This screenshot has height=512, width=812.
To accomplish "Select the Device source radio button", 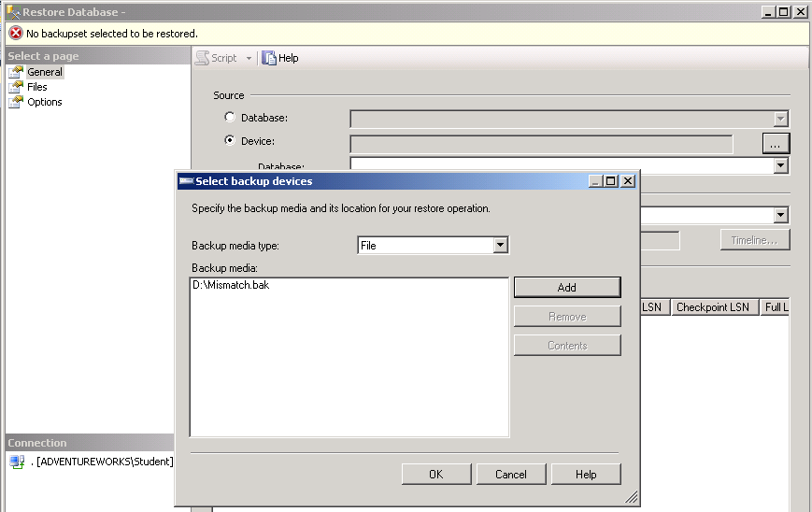I will click(x=230, y=141).
